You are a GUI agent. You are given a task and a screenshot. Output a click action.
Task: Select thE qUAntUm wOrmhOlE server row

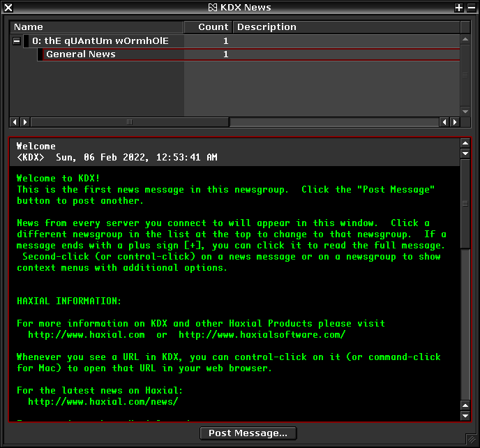coord(242,41)
